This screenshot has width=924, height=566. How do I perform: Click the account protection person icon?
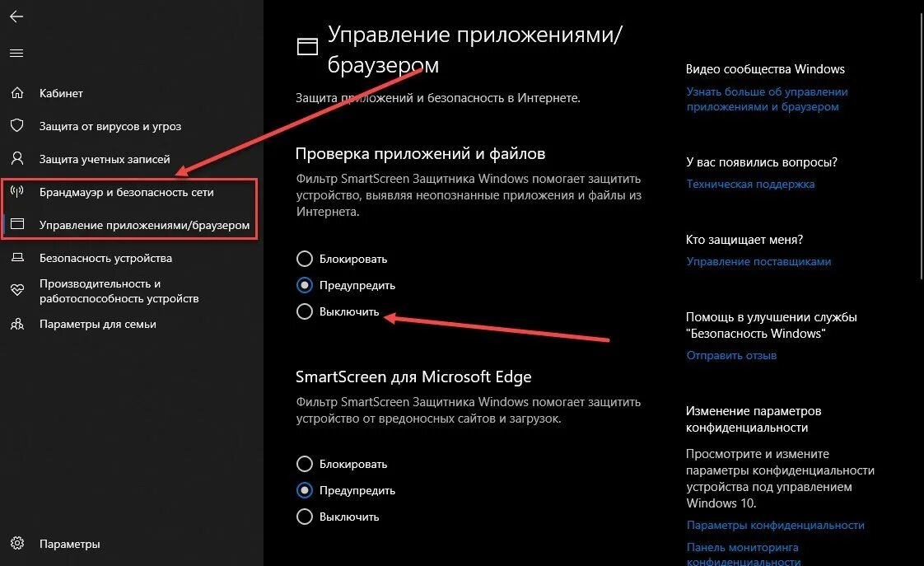(x=16, y=159)
